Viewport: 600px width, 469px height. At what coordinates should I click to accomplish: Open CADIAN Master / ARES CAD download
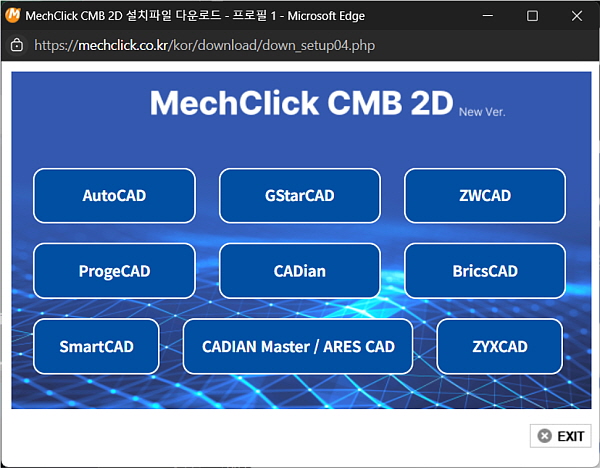coord(298,347)
